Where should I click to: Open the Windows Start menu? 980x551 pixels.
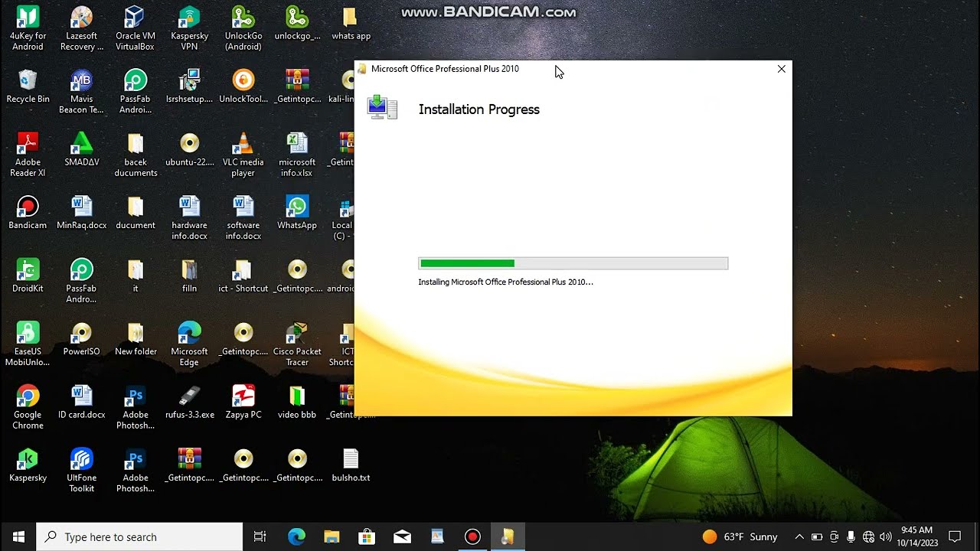point(18,536)
